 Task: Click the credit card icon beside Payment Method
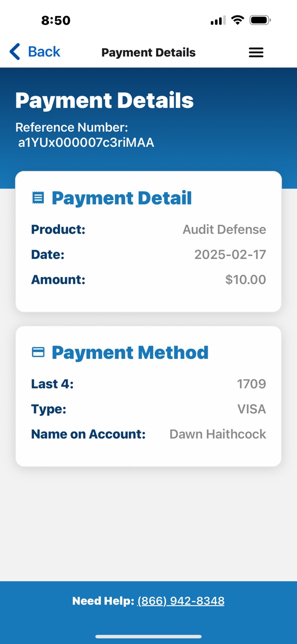[x=38, y=352]
